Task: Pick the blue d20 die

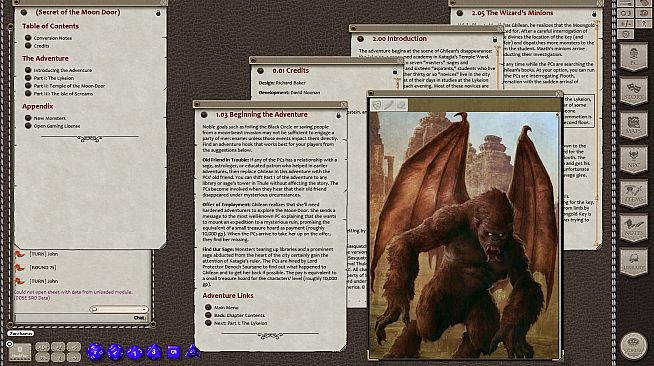Action: (95, 351)
